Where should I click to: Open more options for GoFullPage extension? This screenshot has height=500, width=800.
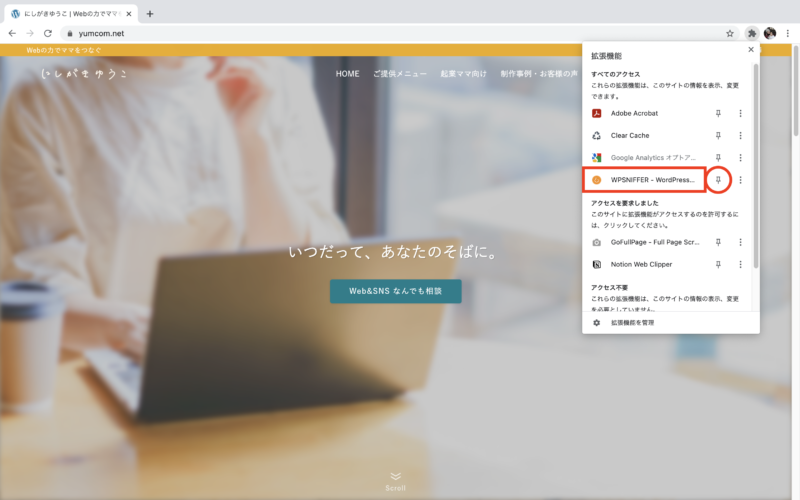point(740,242)
